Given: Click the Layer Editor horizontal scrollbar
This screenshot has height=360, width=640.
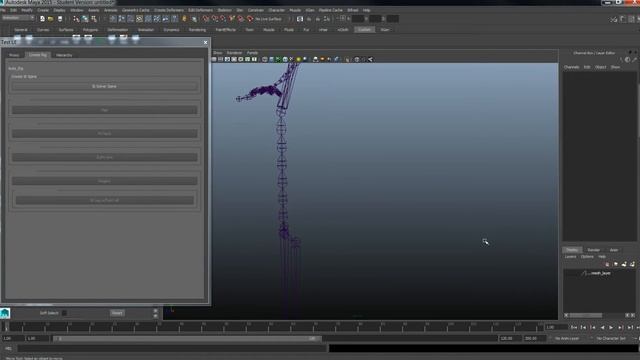Looking at the screenshot, I should tap(586, 315).
